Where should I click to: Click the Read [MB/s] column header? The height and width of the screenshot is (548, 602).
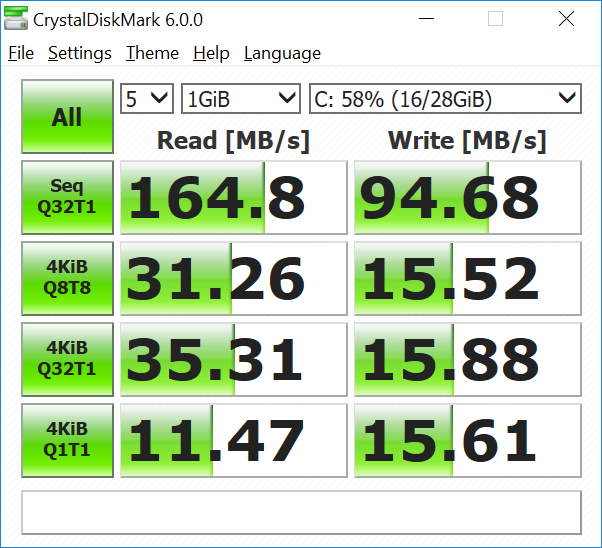(233, 141)
